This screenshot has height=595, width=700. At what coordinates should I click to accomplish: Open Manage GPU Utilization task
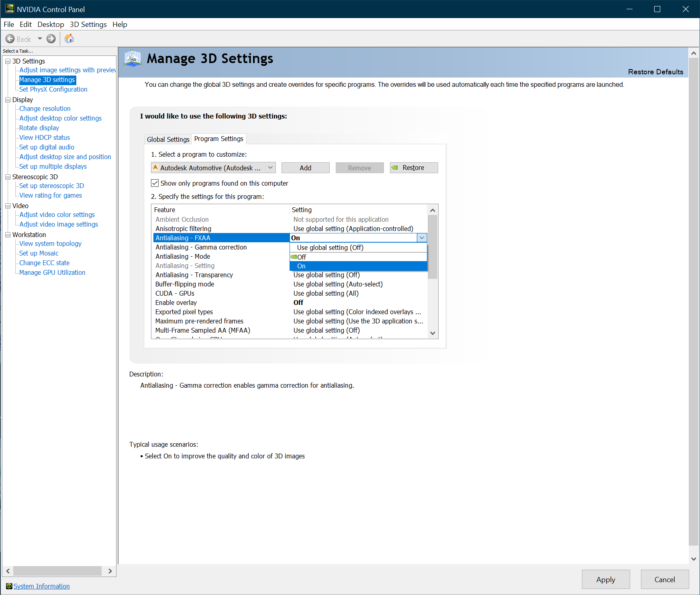(x=52, y=272)
